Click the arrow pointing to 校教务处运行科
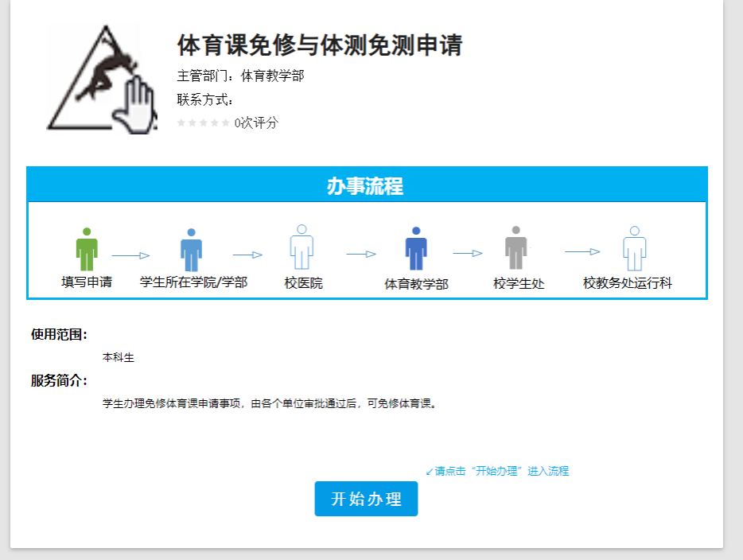This screenshot has height=560, width=743. click(582, 252)
